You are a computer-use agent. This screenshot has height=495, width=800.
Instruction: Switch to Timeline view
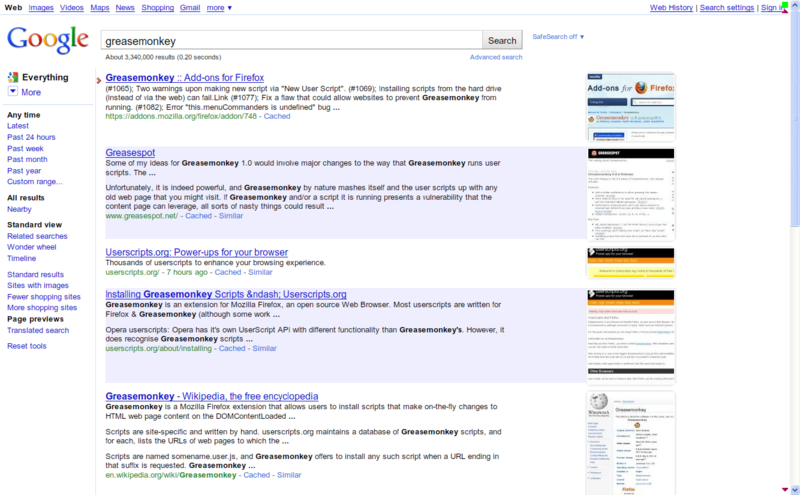[21, 258]
